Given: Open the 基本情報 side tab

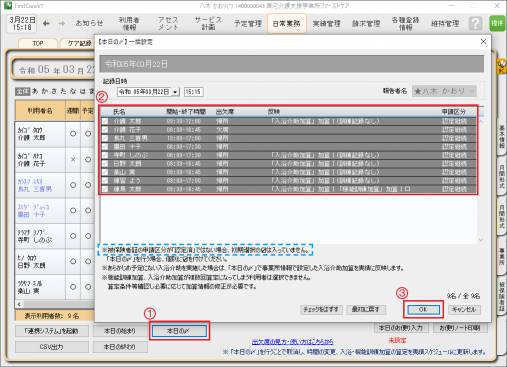Looking at the screenshot, I should click(502, 137).
